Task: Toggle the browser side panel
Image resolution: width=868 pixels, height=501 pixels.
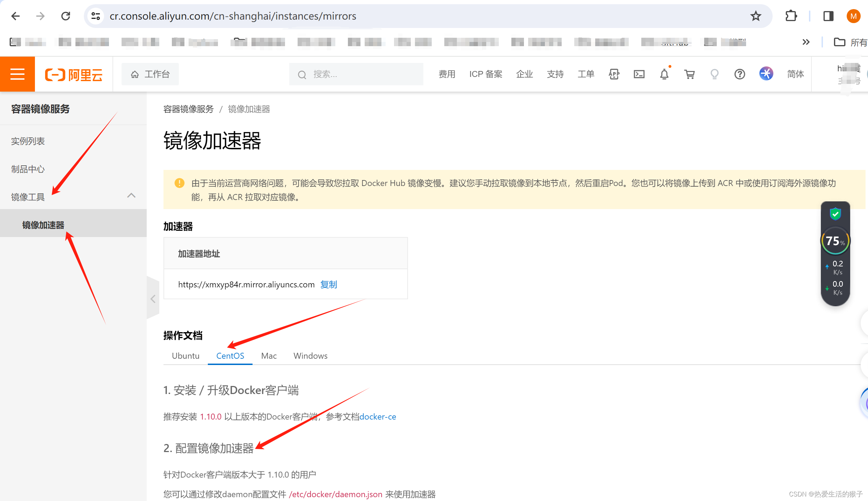Action: [828, 16]
